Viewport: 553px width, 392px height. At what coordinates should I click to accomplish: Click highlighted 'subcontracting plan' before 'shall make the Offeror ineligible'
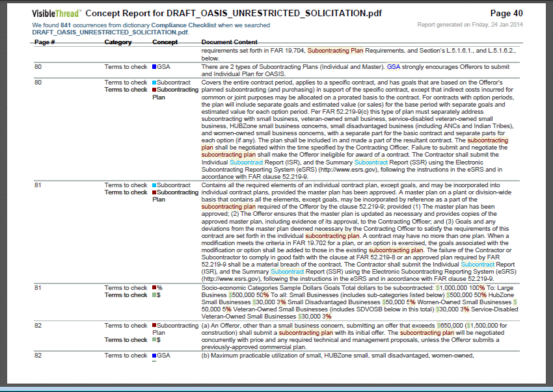(x=228, y=155)
